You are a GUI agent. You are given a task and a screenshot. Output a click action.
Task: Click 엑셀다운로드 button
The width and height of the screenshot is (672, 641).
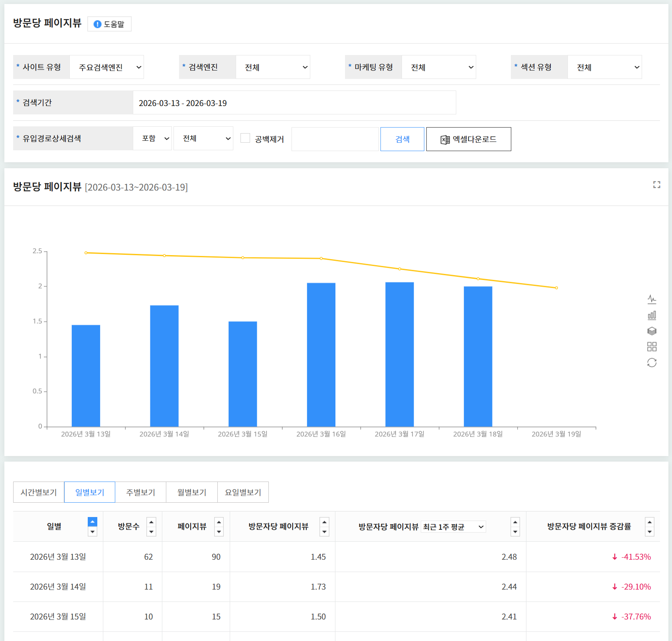(x=469, y=139)
